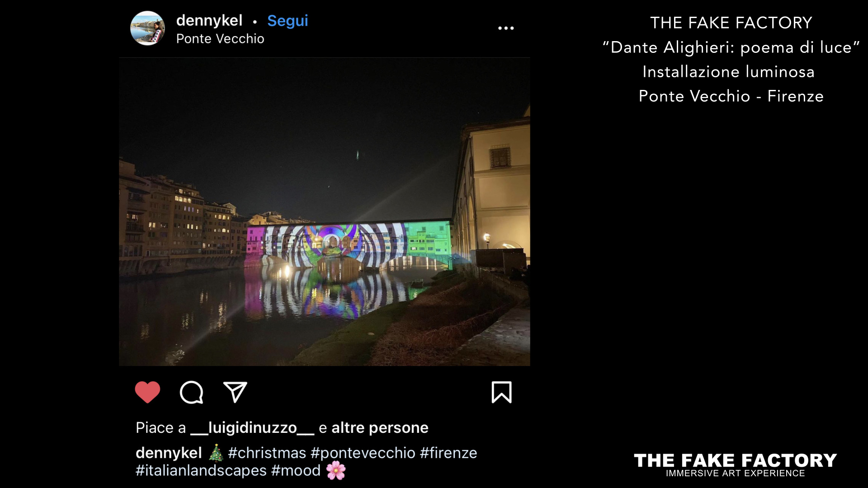This screenshot has height=488, width=868.
Task: Open the dennykel username in the header
Action: 209,20
